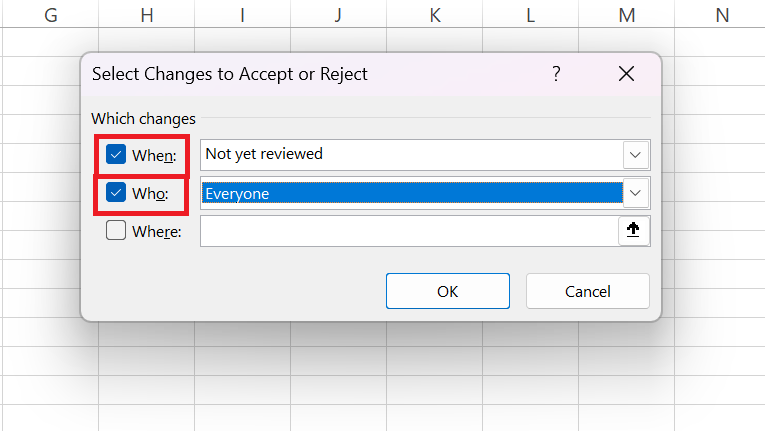Select column K header
This screenshot has height=431, width=765.
coord(435,14)
